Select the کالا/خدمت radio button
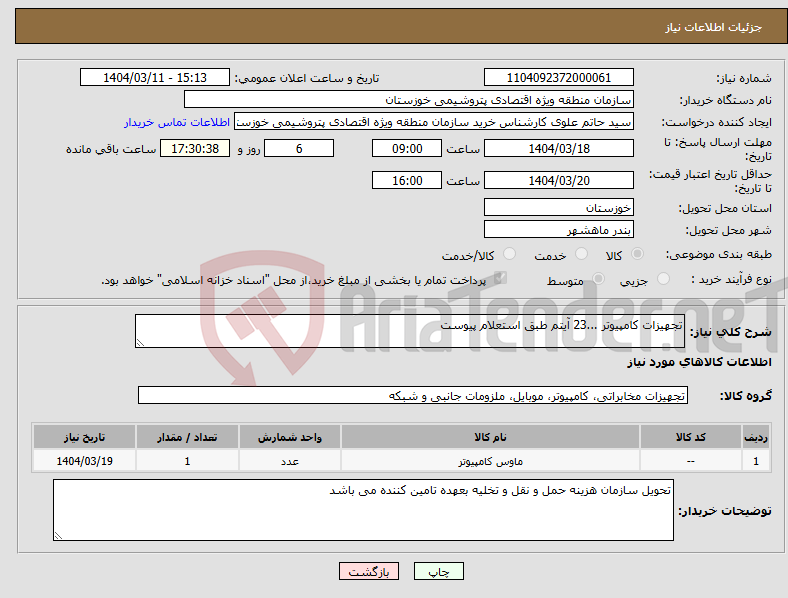The width and height of the screenshot is (788, 598). 510,254
